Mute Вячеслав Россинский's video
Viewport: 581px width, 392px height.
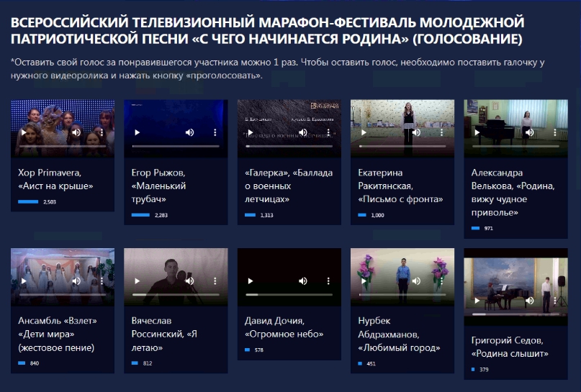point(190,281)
